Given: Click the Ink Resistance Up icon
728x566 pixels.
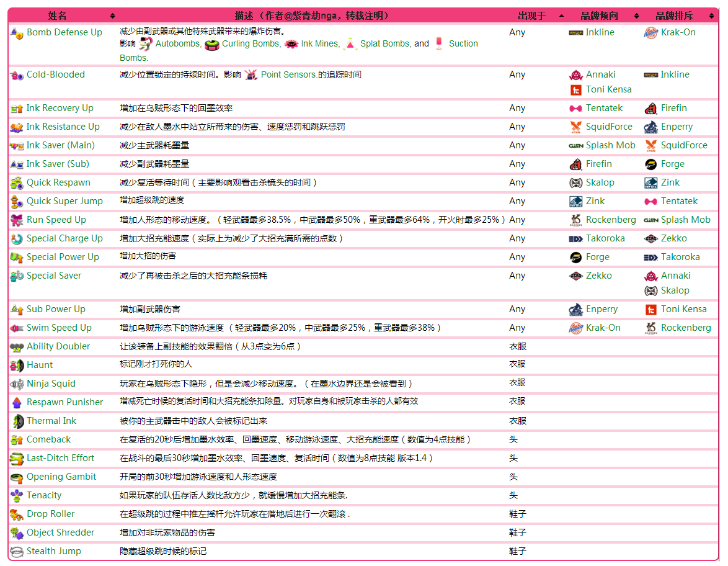Looking at the screenshot, I should (17, 127).
